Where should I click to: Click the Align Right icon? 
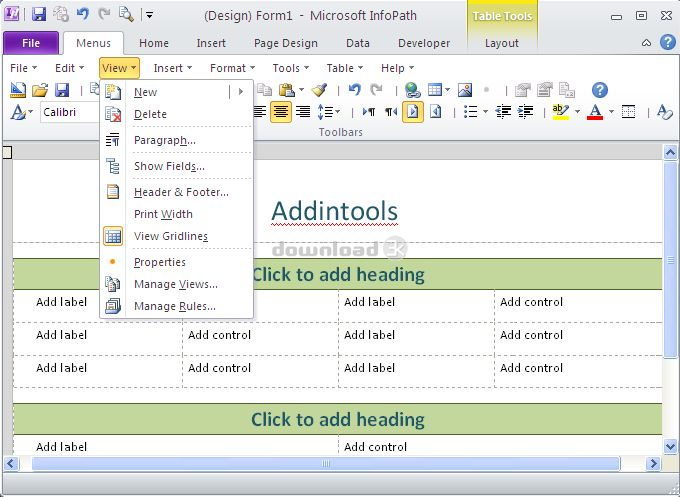(303, 112)
